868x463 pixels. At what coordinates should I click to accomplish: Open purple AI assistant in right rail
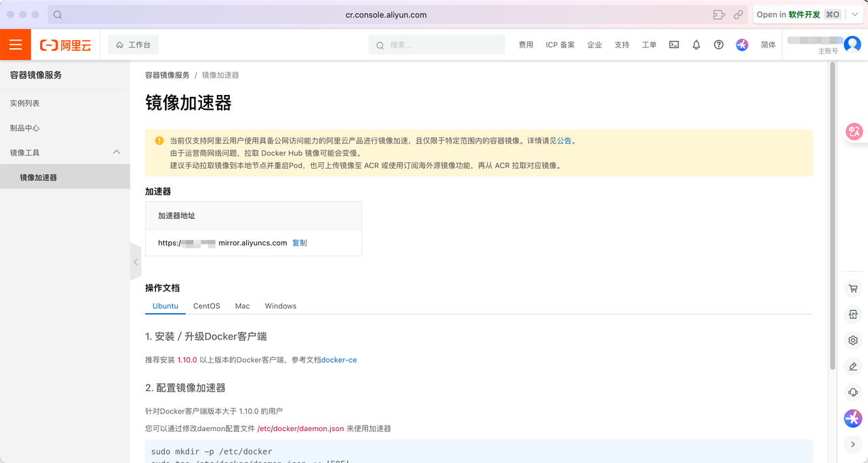(x=853, y=418)
